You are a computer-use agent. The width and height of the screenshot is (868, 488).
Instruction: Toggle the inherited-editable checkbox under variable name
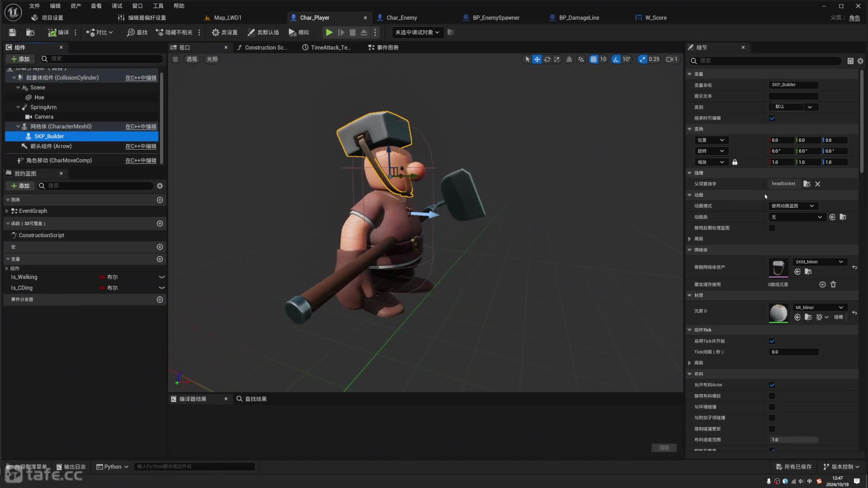point(772,118)
